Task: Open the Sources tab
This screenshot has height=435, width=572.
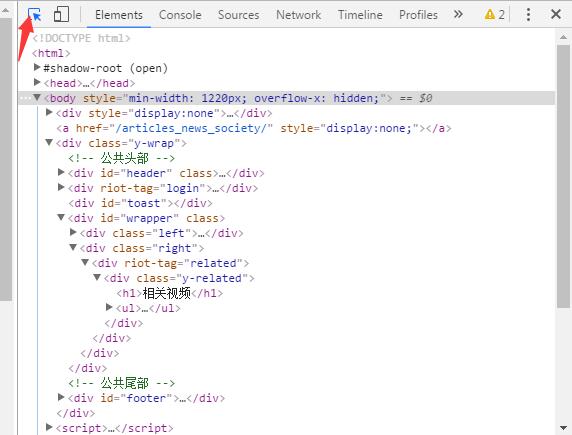Action: tap(238, 15)
